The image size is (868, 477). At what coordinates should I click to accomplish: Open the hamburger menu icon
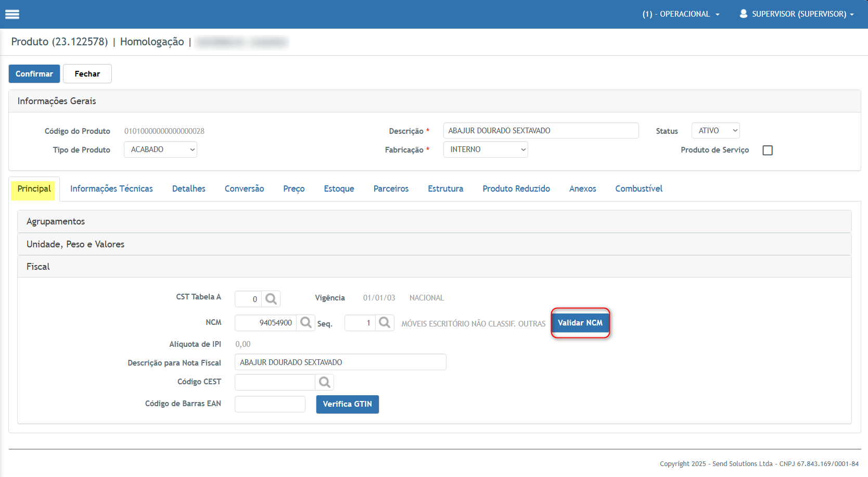(x=12, y=14)
